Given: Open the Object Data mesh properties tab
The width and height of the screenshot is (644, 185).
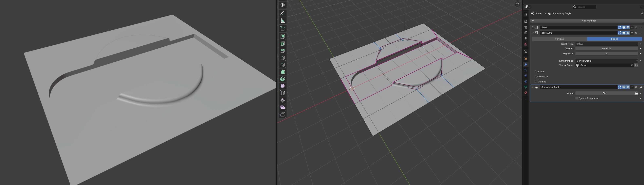Looking at the screenshot, I should tap(526, 87).
